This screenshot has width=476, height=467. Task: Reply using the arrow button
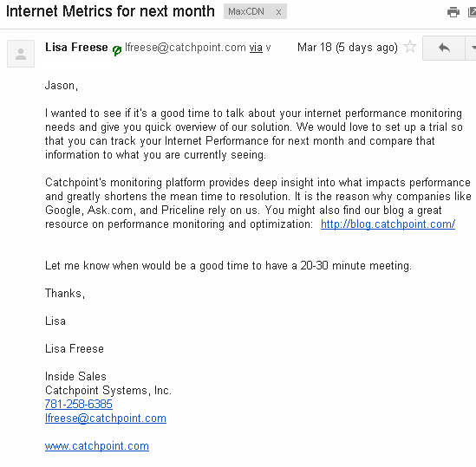point(444,48)
